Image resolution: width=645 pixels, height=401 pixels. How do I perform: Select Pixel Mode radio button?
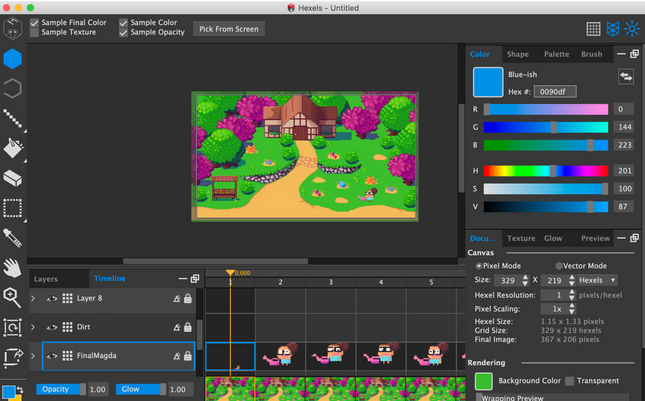click(478, 266)
